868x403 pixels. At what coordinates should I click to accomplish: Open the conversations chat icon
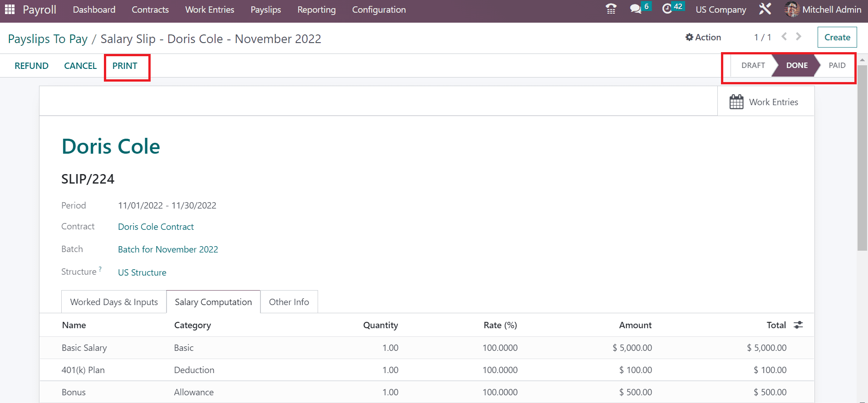pyautogui.click(x=635, y=9)
